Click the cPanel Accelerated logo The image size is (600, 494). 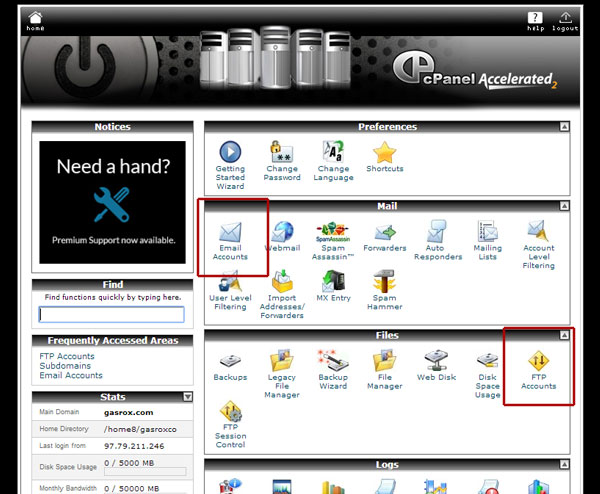474,71
